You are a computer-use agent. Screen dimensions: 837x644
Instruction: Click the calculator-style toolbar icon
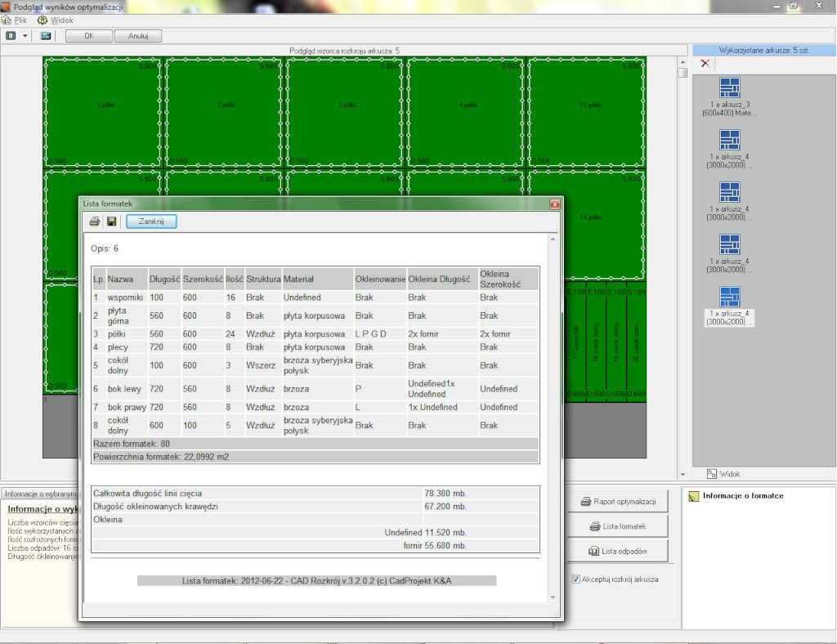click(x=46, y=36)
